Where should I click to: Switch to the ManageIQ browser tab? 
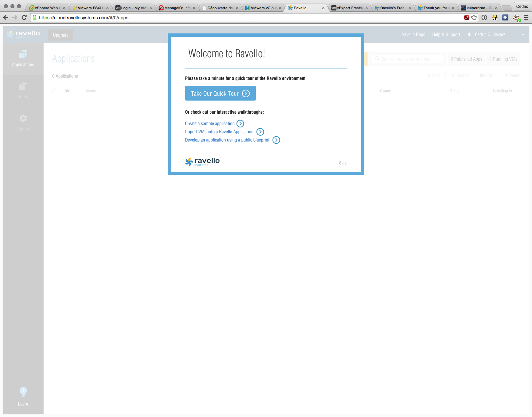point(177,8)
